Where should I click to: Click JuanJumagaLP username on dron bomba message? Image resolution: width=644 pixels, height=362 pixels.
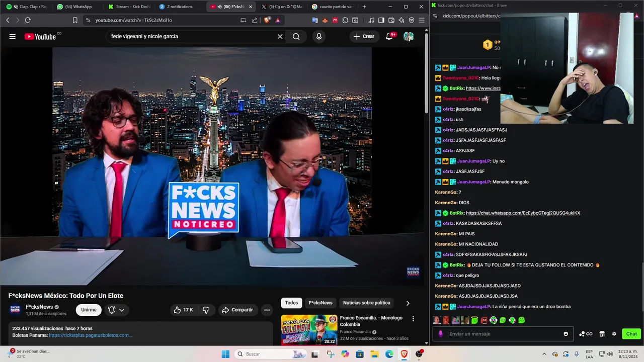[x=473, y=306]
